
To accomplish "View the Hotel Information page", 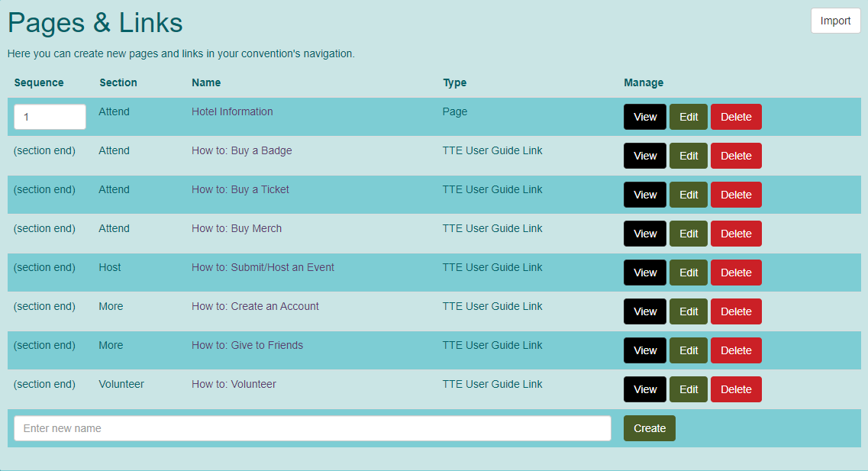I will pos(645,117).
